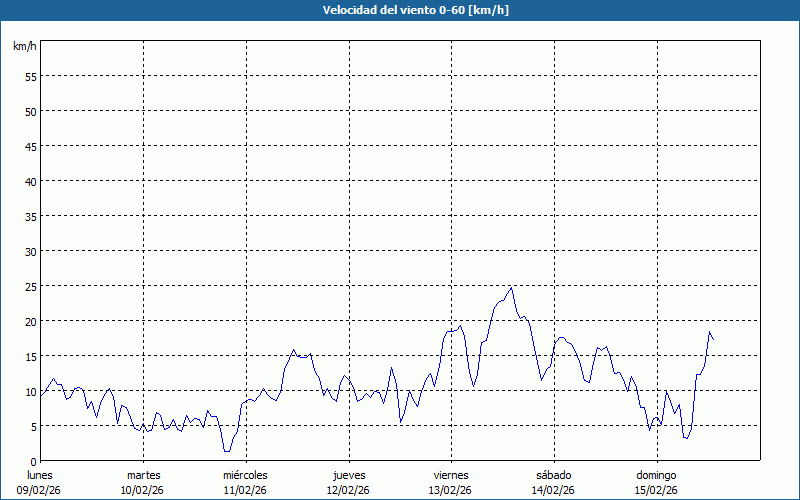The height and width of the screenshot is (500, 800).
Task: Click the chart title "Velocidad del viento 0-60 [km/h]"
Action: pyautogui.click(x=400, y=10)
